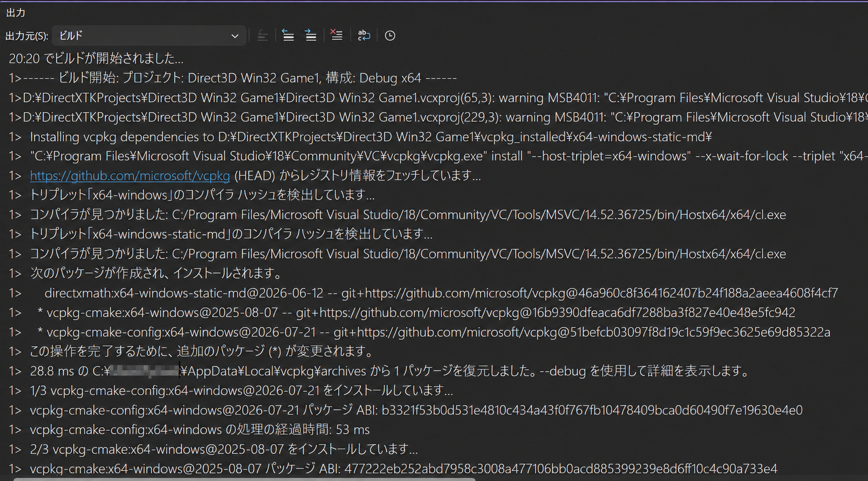Image resolution: width=868 pixels, height=481 pixels.
Task: Click the vcpkg.exe install command line
Action: coord(438,156)
